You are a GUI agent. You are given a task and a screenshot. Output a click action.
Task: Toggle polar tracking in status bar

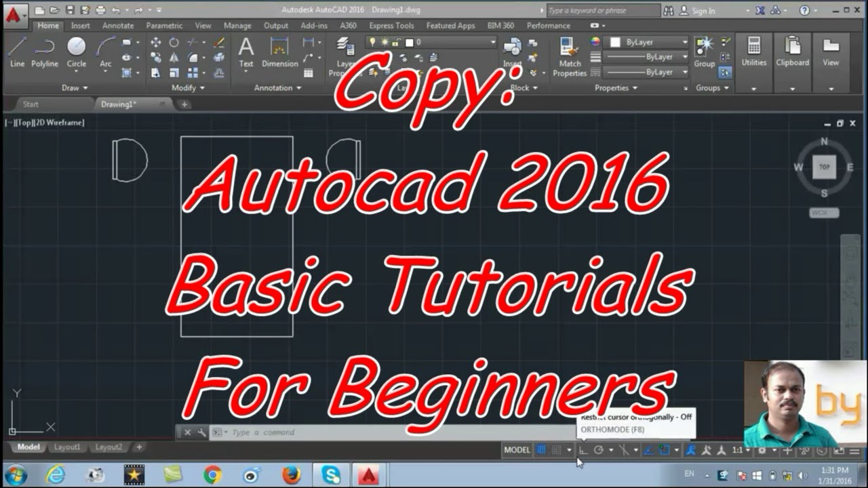pos(599,450)
